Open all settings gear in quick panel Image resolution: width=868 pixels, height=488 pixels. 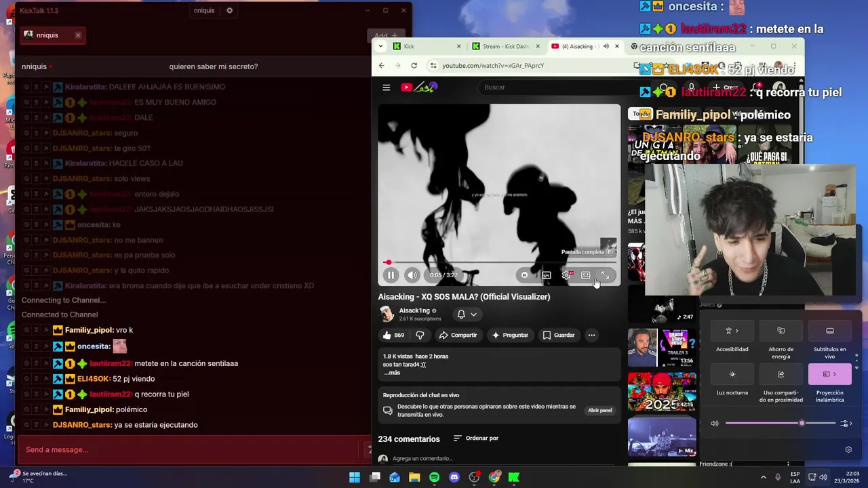848,449
